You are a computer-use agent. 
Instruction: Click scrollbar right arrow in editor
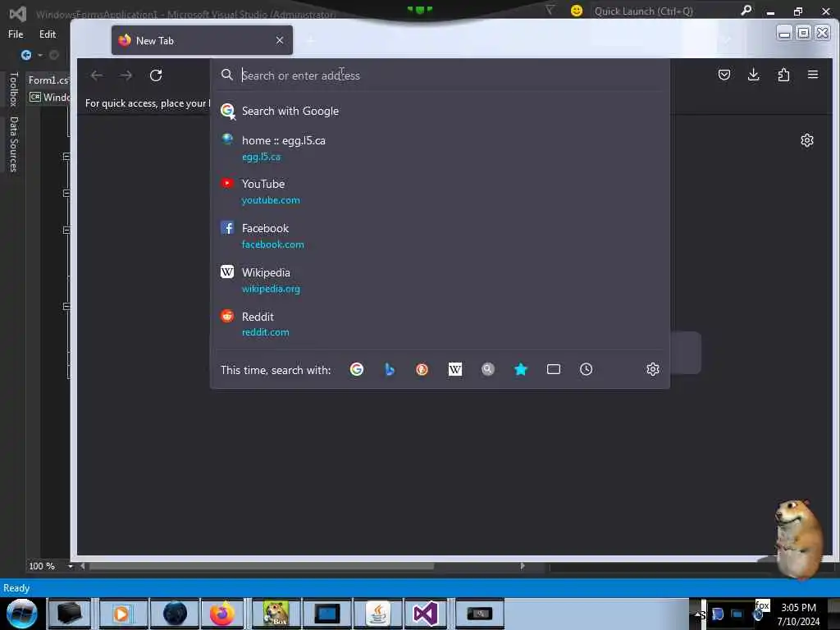pos(523,566)
